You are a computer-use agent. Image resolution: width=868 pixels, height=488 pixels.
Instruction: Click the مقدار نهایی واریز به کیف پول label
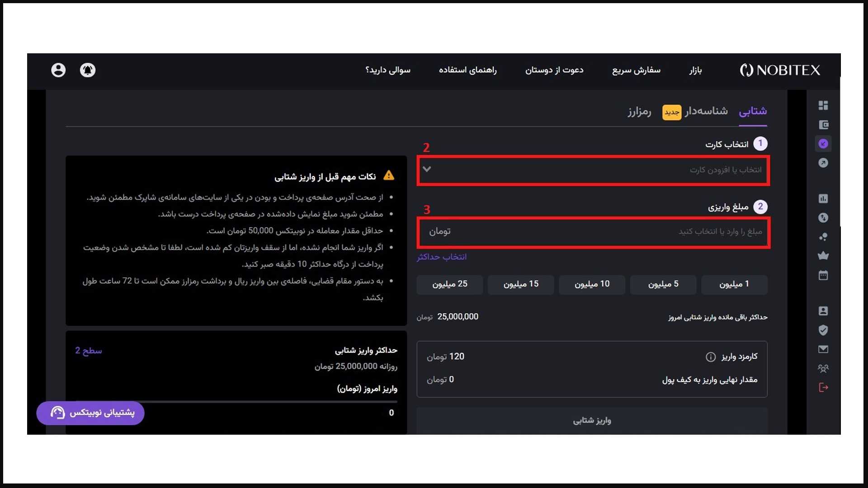710,380
